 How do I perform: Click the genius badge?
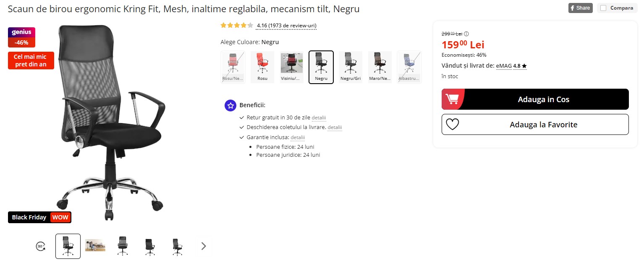pos(21,32)
